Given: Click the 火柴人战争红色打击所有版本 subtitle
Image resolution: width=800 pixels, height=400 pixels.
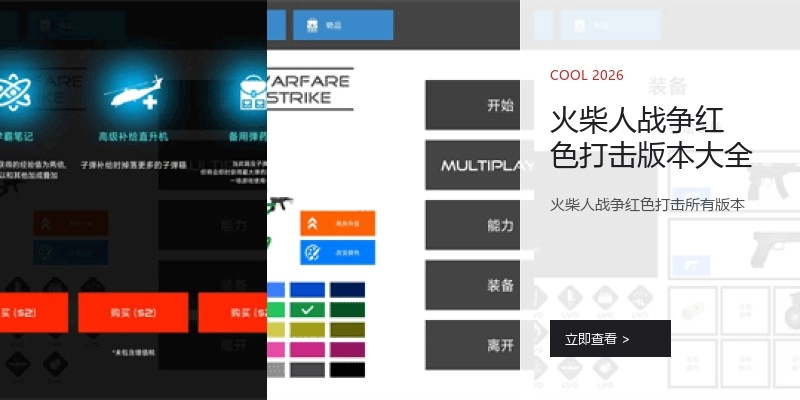Looking at the screenshot, I should click(647, 205).
